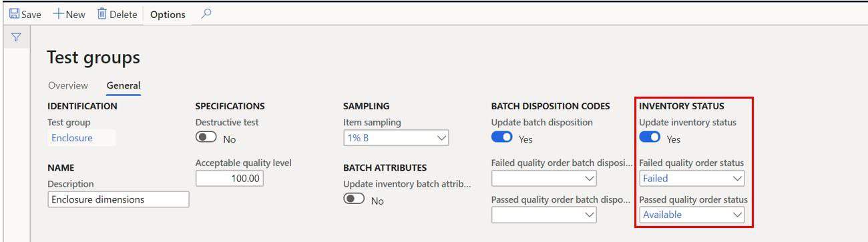
Task: Click the Description text field
Action: coord(119,199)
